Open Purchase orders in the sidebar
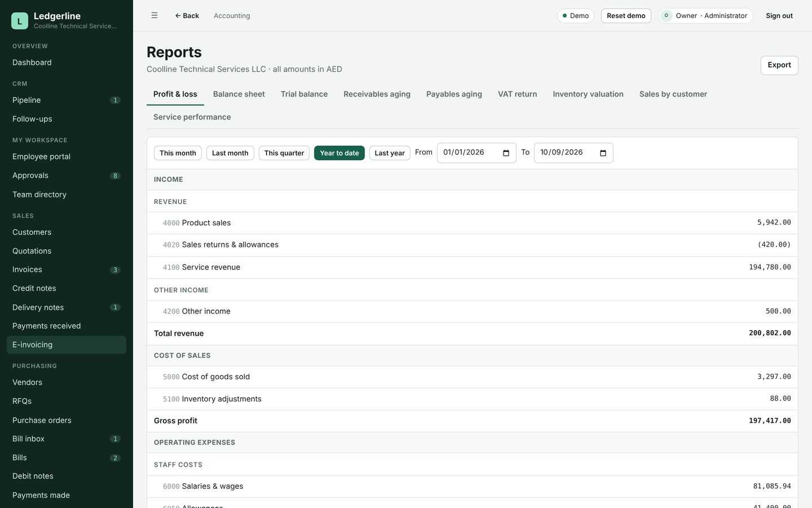The height and width of the screenshot is (508, 812). tap(67, 421)
